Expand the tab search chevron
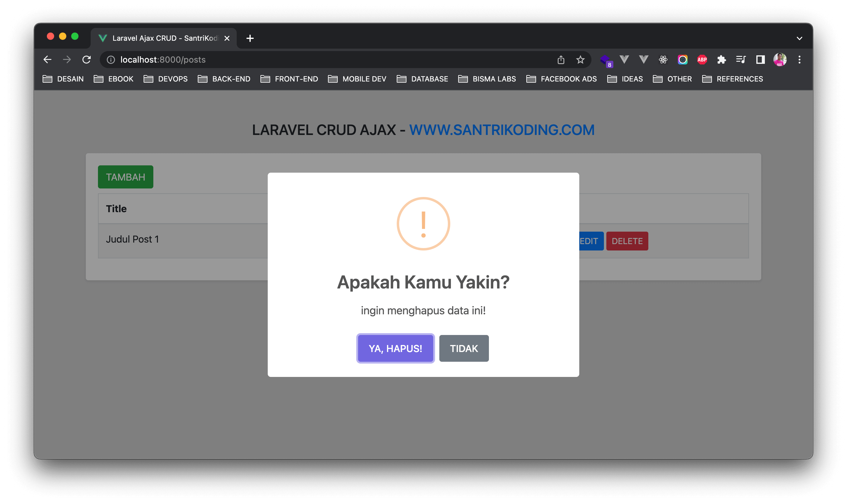 [x=800, y=38]
